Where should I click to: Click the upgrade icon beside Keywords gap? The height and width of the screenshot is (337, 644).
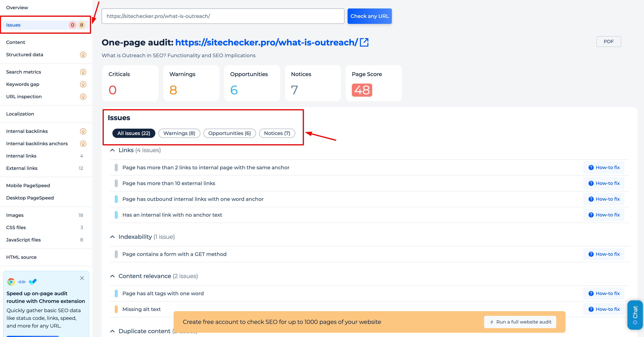[x=83, y=84]
